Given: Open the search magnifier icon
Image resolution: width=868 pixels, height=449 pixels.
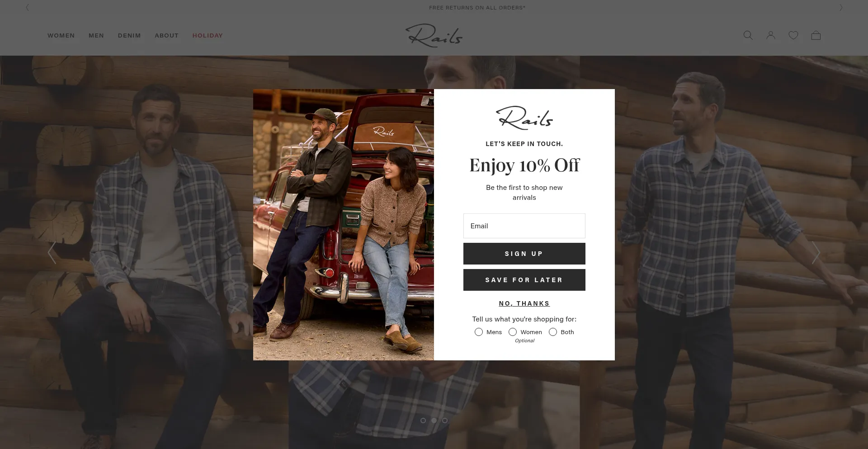Looking at the screenshot, I should [748, 35].
